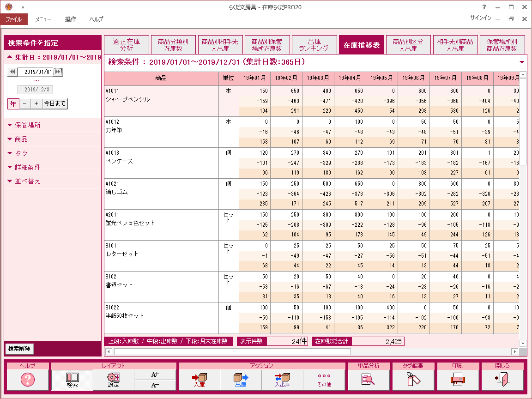Toggle the 検索 layout panel button
Screen dimensions: 532x399
(x=72, y=380)
